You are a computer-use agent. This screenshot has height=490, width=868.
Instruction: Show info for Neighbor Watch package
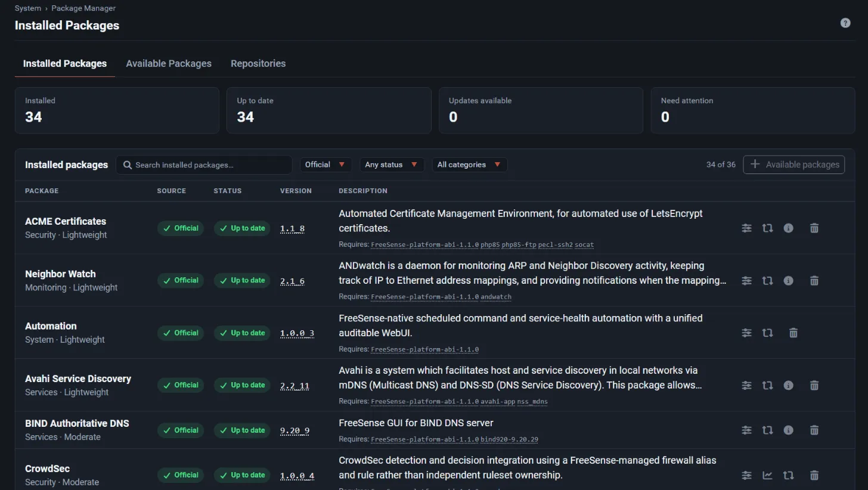pos(788,280)
